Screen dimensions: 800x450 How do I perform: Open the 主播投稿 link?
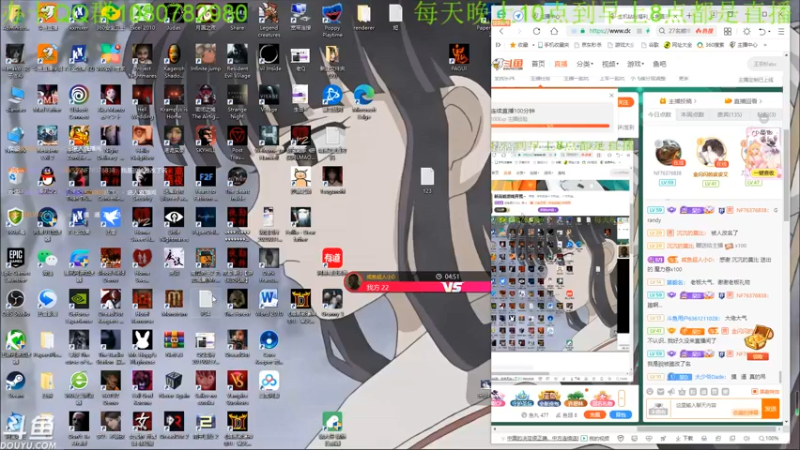[678, 101]
